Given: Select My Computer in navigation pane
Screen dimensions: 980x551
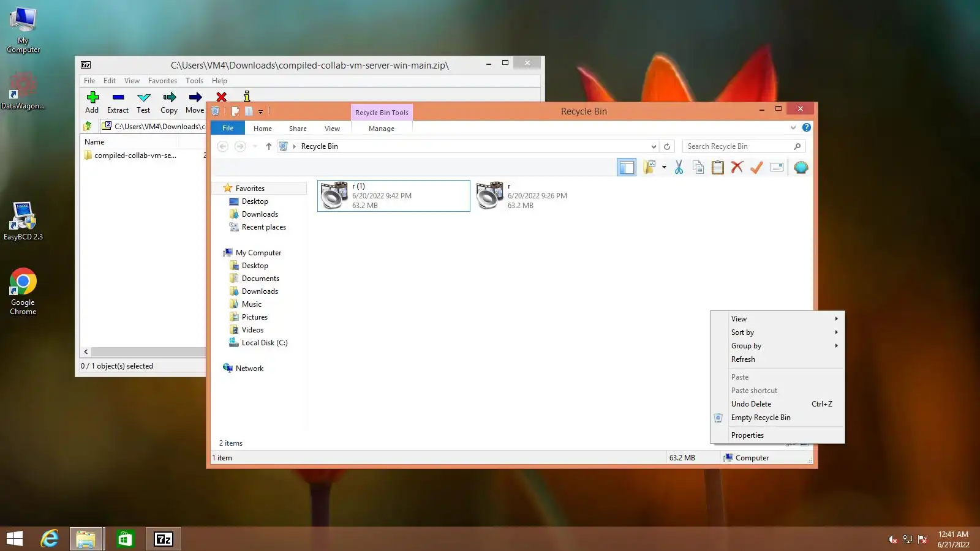Looking at the screenshot, I should coord(258,253).
